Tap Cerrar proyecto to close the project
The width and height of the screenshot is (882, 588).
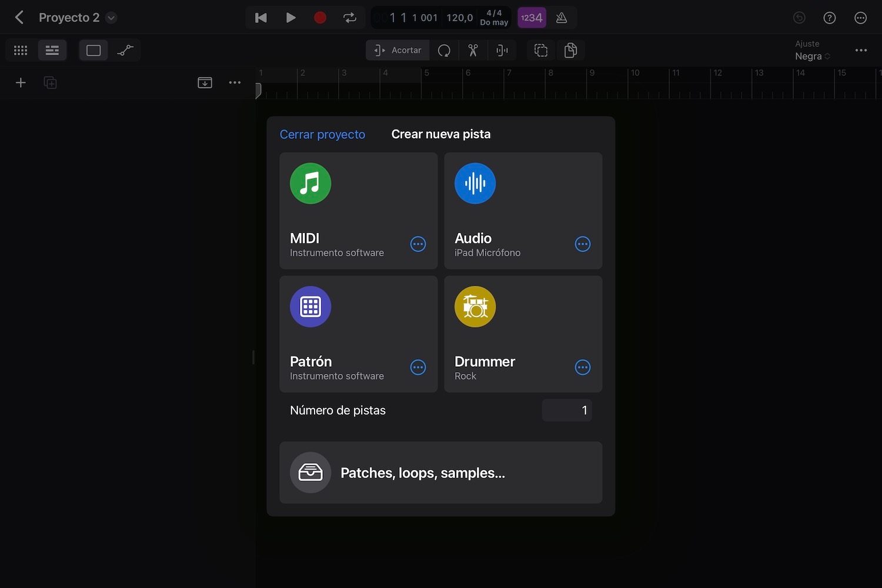pos(322,134)
